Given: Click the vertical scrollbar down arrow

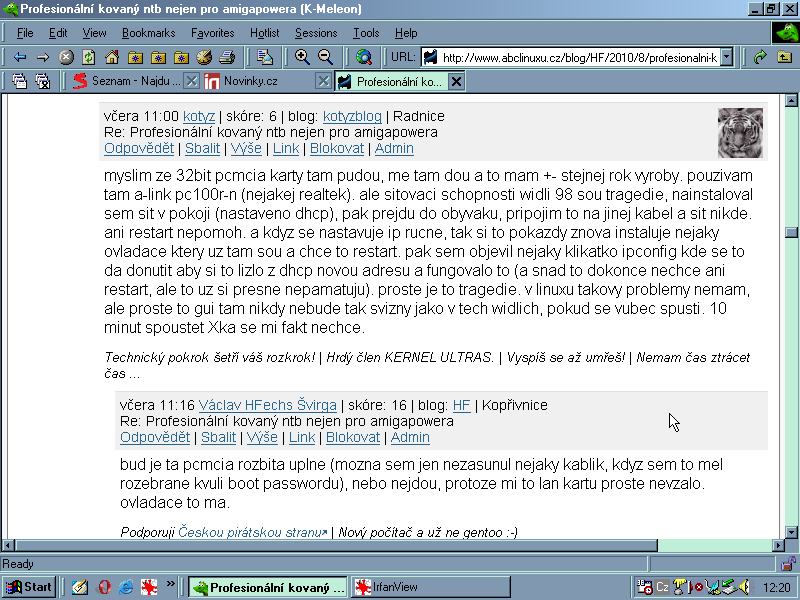Looking at the screenshot, I should coord(791,533).
